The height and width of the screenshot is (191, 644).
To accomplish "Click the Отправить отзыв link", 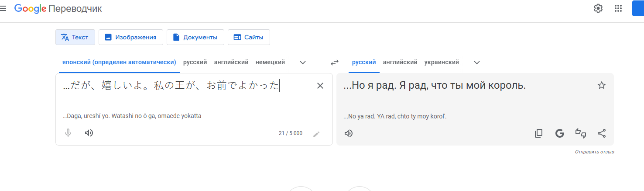I will pyautogui.click(x=594, y=152).
